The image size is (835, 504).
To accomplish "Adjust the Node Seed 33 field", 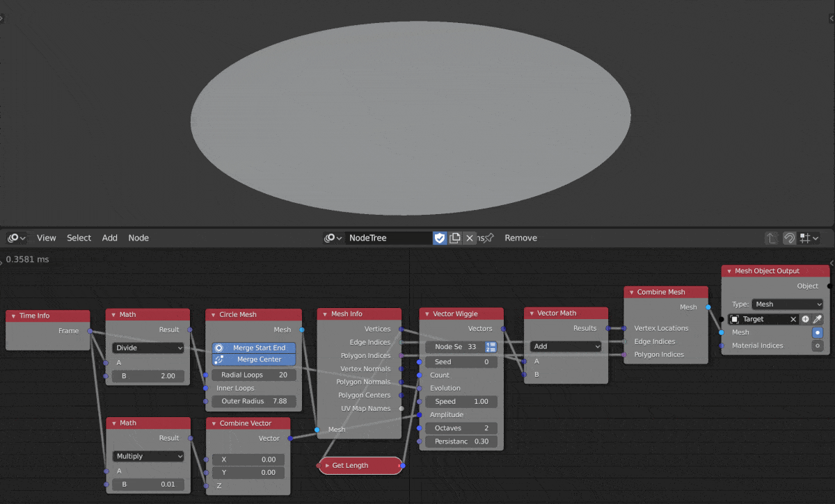I will point(454,346).
